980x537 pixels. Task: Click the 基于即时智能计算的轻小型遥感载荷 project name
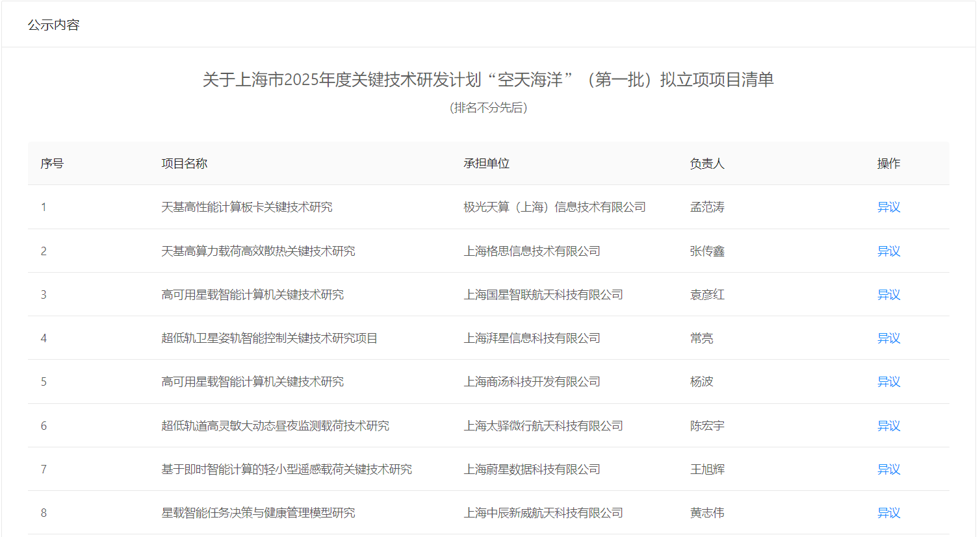[286, 469]
